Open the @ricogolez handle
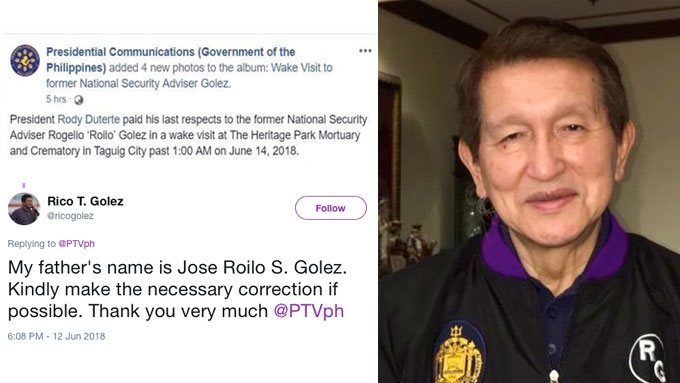This screenshot has width=680, height=383. tap(70, 216)
